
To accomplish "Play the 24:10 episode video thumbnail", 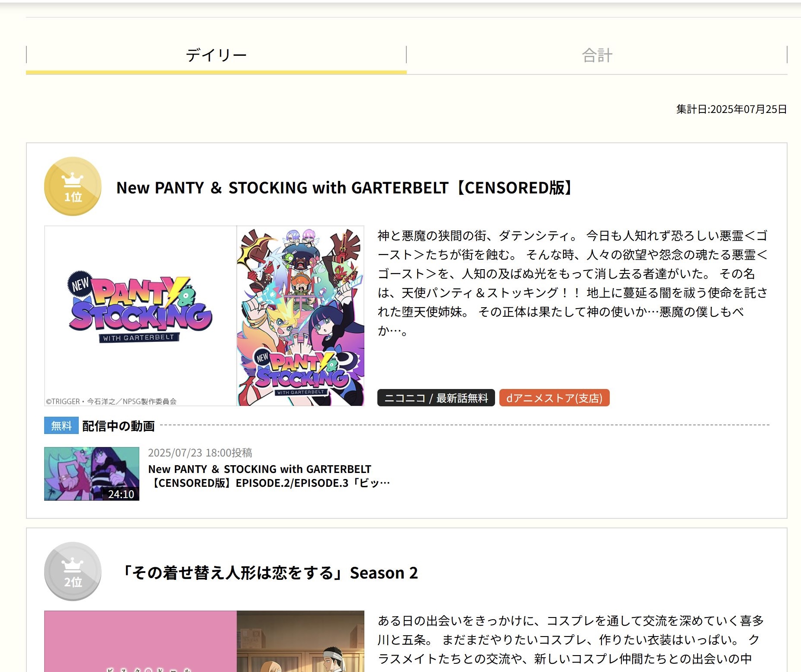I will click(x=92, y=474).
